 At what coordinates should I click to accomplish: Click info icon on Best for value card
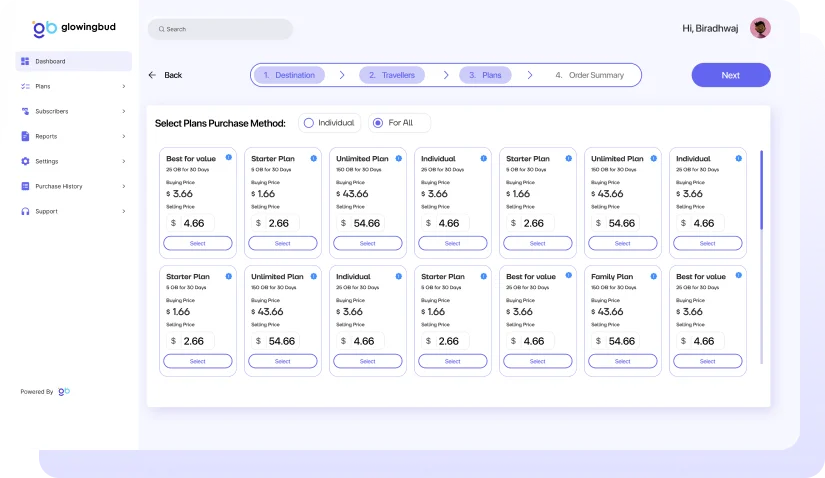[229, 157]
